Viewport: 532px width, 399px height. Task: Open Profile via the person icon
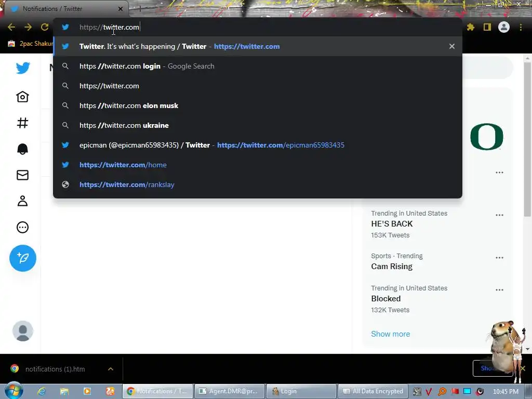pyautogui.click(x=22, y=201)
